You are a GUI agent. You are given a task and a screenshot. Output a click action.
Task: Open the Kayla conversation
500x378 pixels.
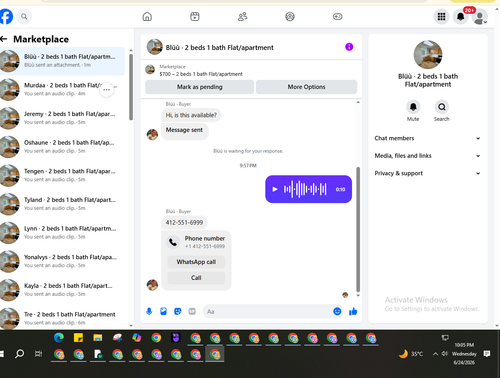point(62,290)
